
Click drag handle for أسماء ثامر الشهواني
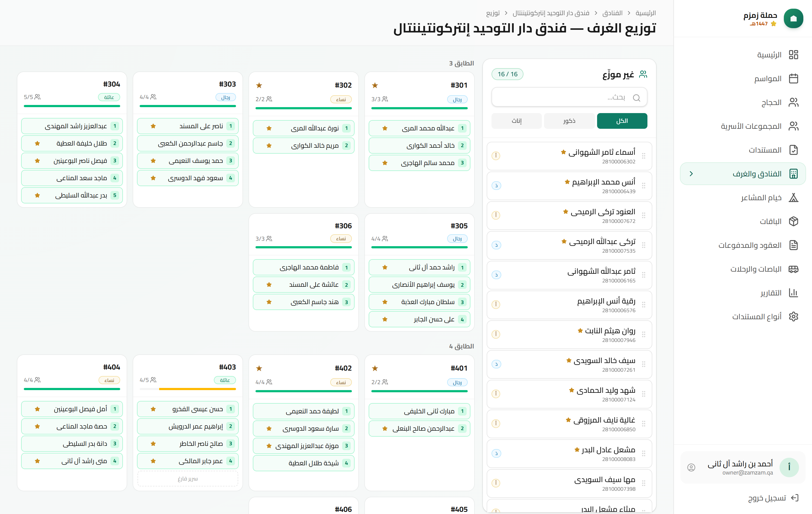click(x=644, y=156)
